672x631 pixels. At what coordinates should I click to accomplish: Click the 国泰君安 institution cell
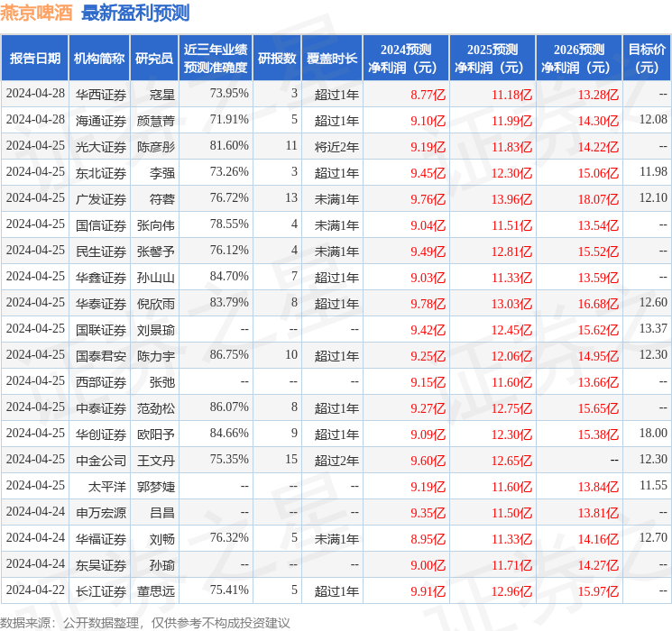[x=101, y=355]
